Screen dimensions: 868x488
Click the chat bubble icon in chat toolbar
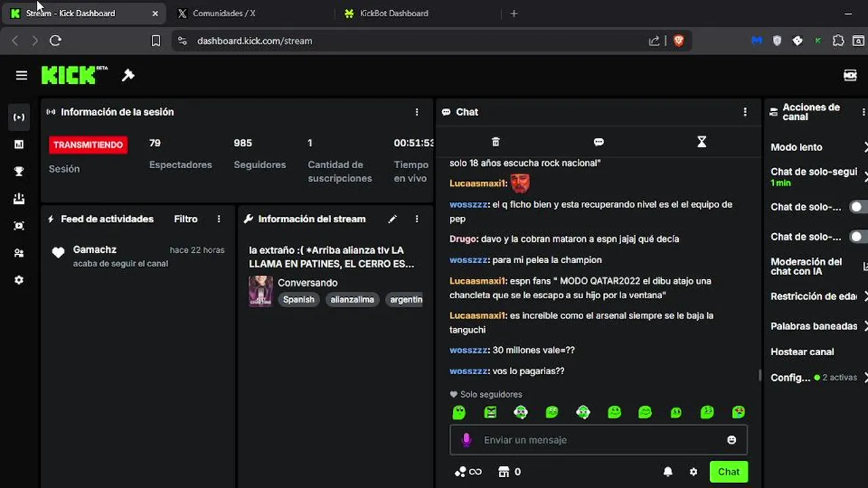[x=599, y=142]
